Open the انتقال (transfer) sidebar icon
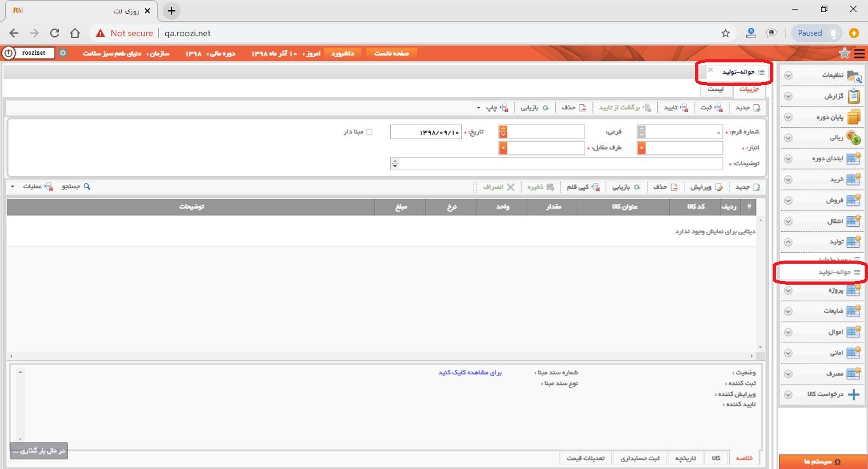This screenshot has height=469, width=868. (853, 221)
